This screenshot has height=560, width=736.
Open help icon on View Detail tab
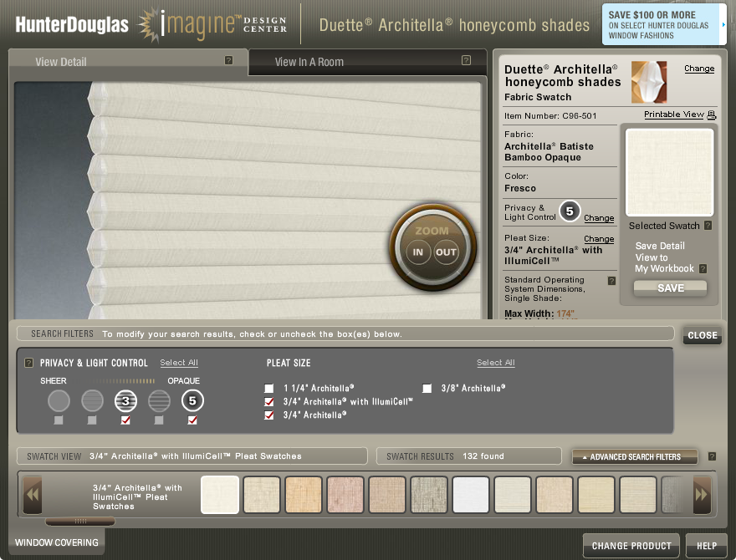(x=228, y=60)
